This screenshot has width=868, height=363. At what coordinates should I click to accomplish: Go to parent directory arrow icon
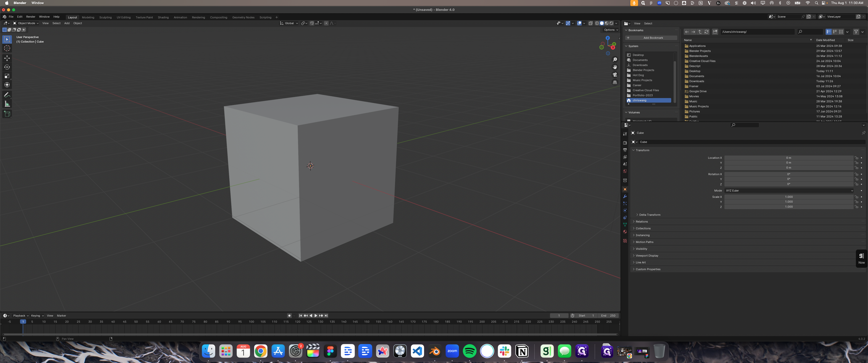tap(700, 32)
